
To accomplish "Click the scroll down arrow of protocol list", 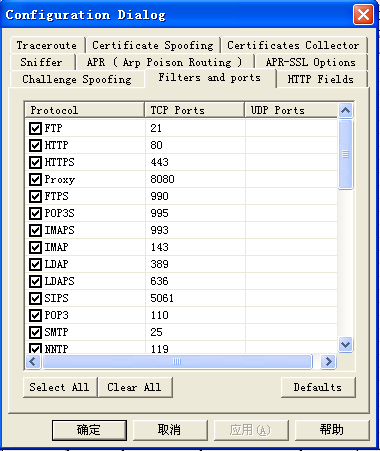I will coord(346,344).
